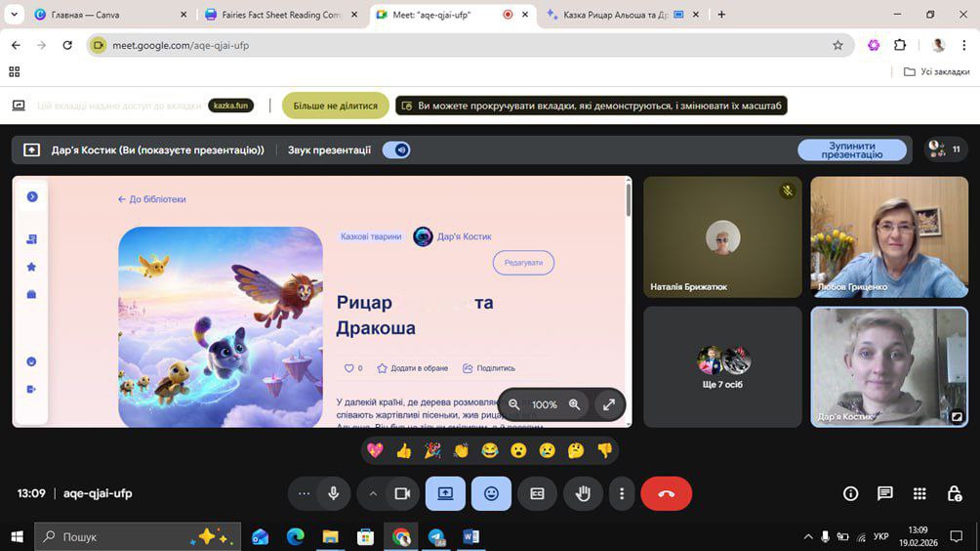This screenshot has height=551, width=980.
Task: Toggle the presentation audio switch
Action: tap(396, 149)
